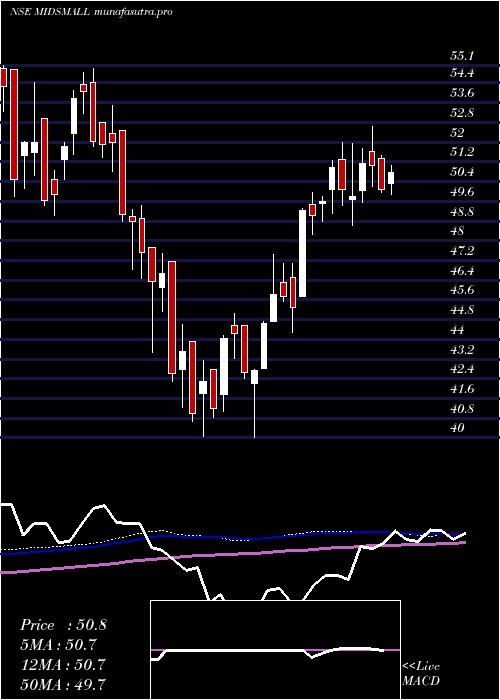Click inside the MACD indicator panel
This screenshot has width=500, height=700.
(x=275, y=650)
